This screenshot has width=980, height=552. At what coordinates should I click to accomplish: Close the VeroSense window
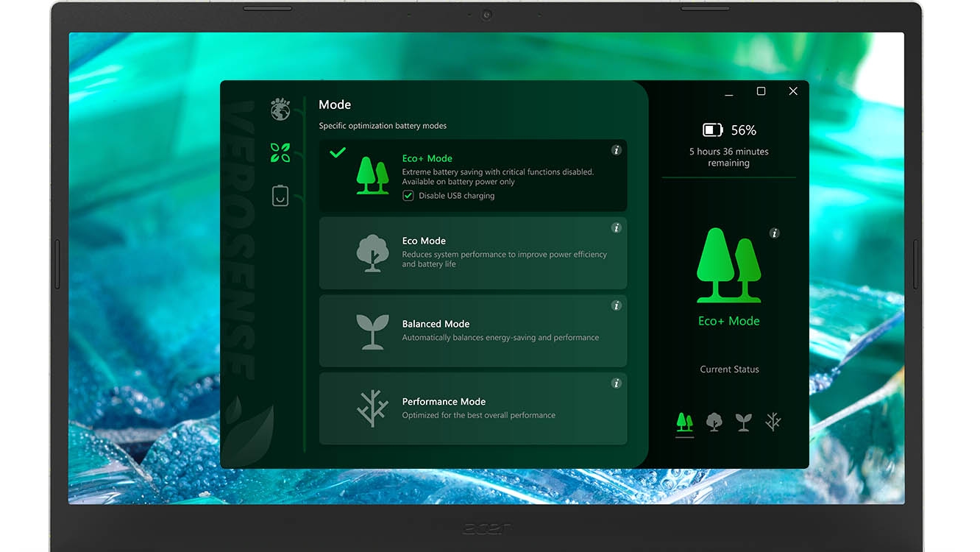pos(793,91)
